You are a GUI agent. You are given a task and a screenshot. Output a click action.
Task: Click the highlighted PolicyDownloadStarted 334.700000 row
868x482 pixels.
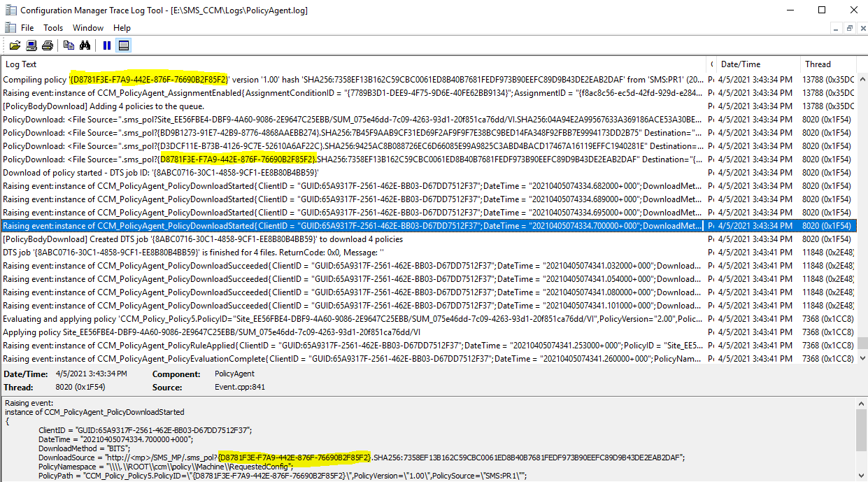428,226
